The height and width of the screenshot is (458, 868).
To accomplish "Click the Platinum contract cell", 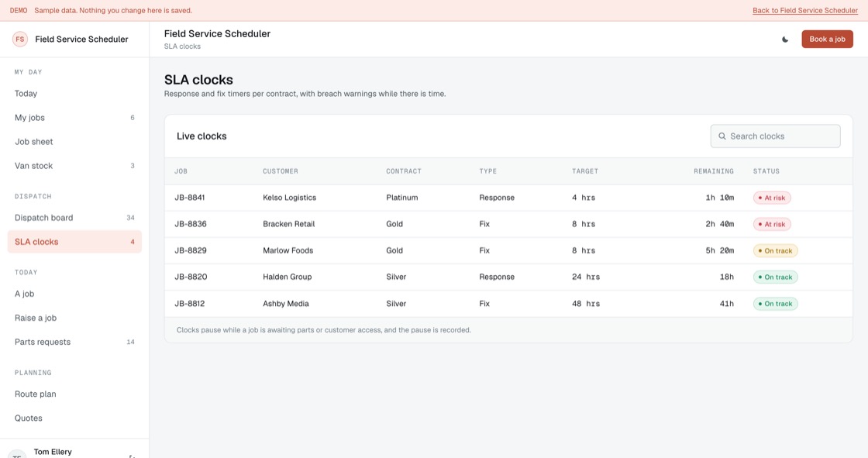I will [x=402, y=198].
